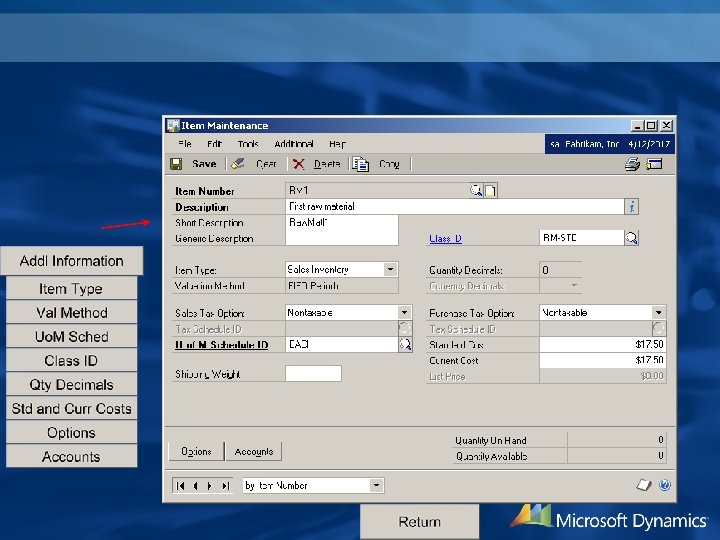Open the note icon beside Item Number
Screen dimensions: 720x540
click(490, 190)
